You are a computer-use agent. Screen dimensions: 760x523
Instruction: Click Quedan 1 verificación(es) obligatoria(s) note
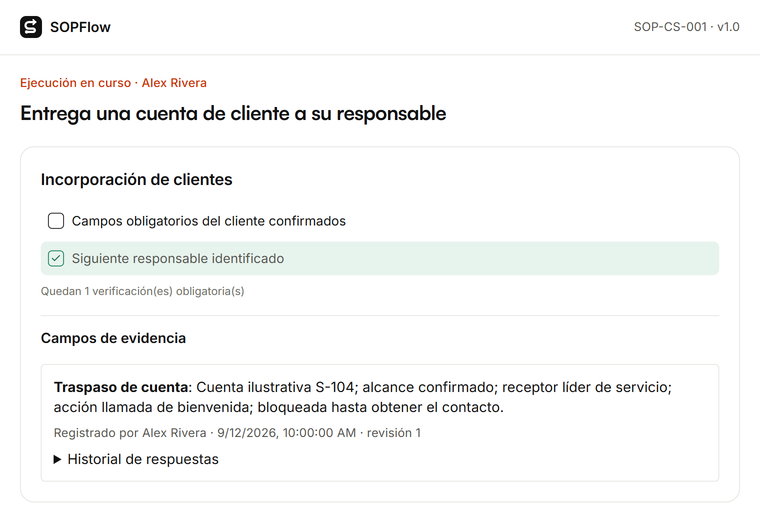click(142, 291)
